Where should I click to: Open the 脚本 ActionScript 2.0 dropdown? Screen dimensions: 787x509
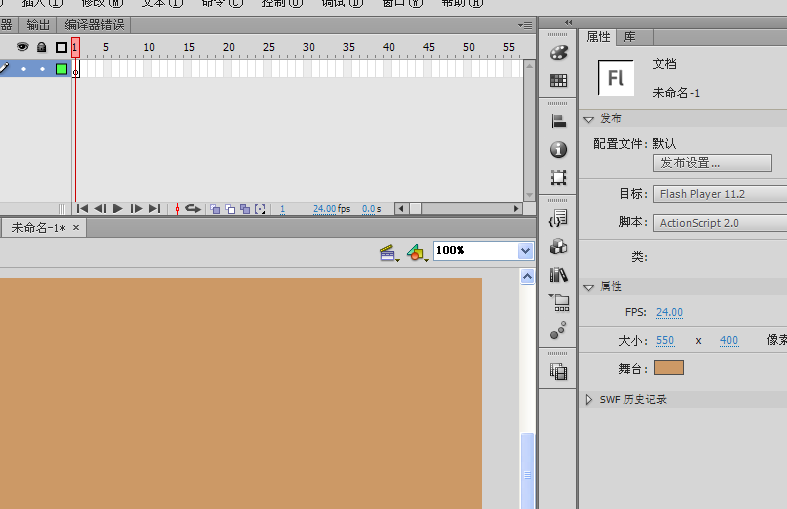click(720, 223)
